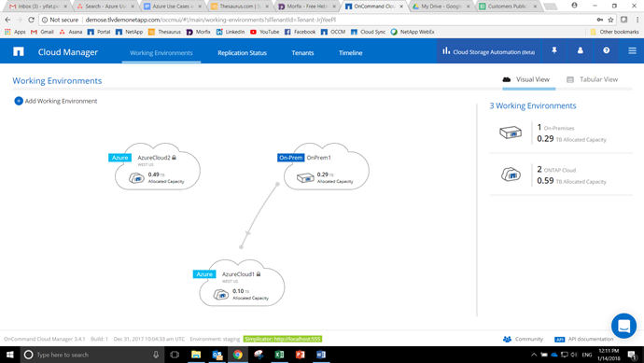The image size is (644, 363).
Task: Click the pin icon in header
Action: (x=554, y=50)
